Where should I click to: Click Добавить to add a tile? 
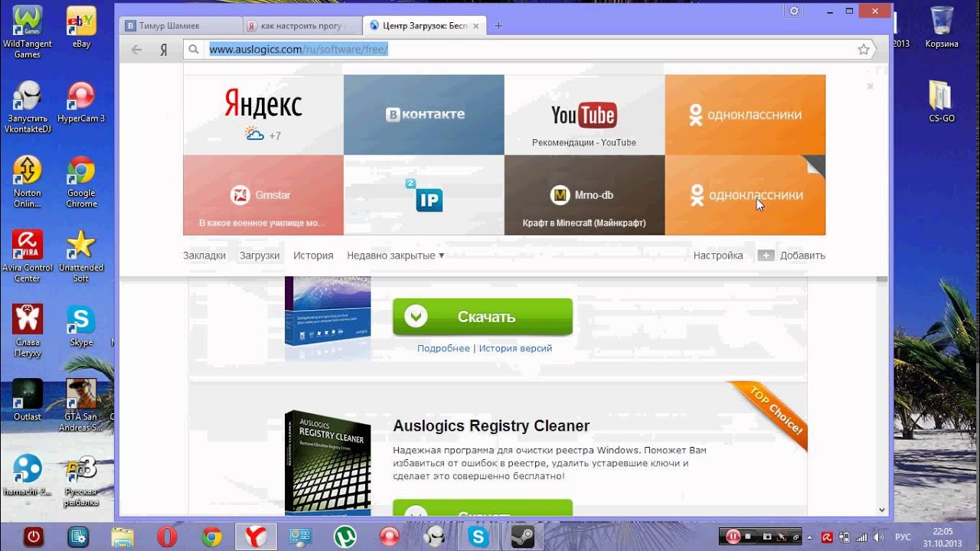tap(792, 256)
